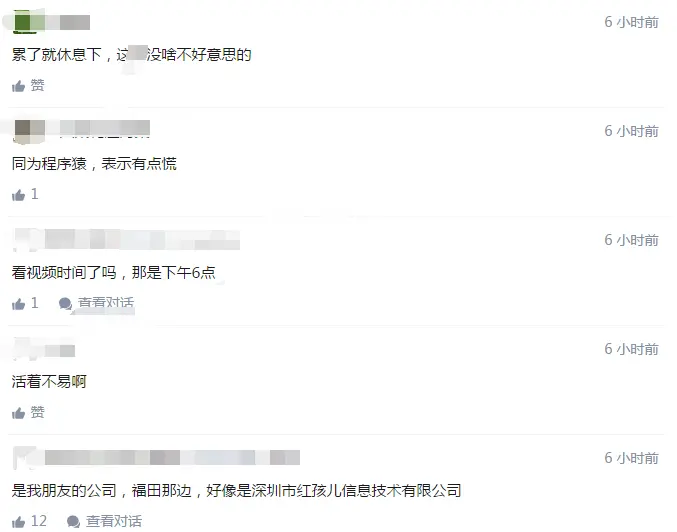Open the avatar of '同为程序猿' commenter
The width and height of the screenshot is (677, 532).
pos(23,131)
